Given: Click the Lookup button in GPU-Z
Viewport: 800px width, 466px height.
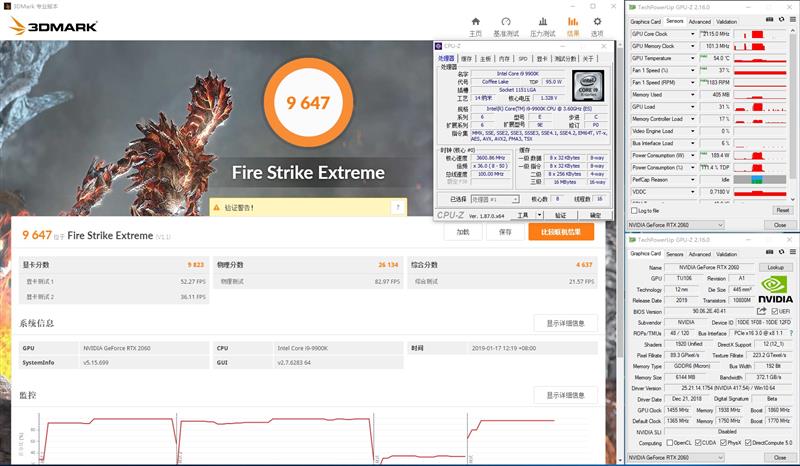Looking at the screenshot, I should click(x=775, y=267).
